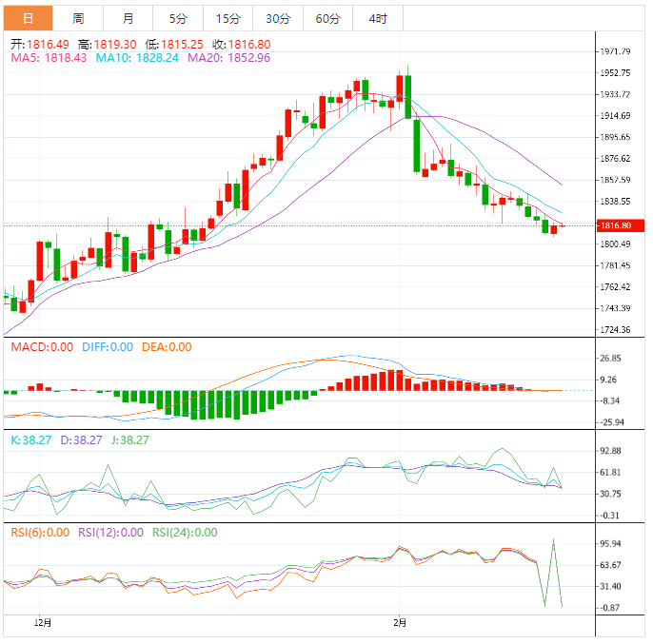
Task: Click the -25.94 MACD axis label
Action: [x=612, y=422]
